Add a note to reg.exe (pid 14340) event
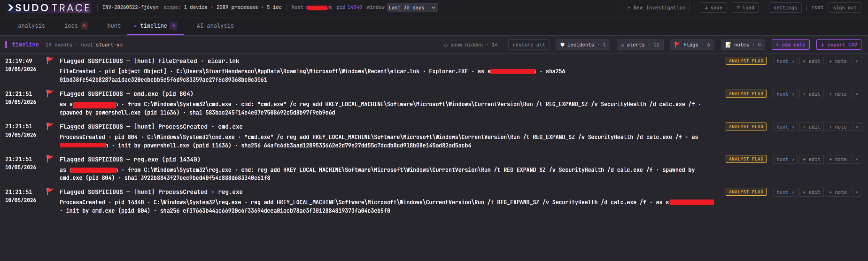The width and height of the screenshot is (868, 261). click(838, 159)
